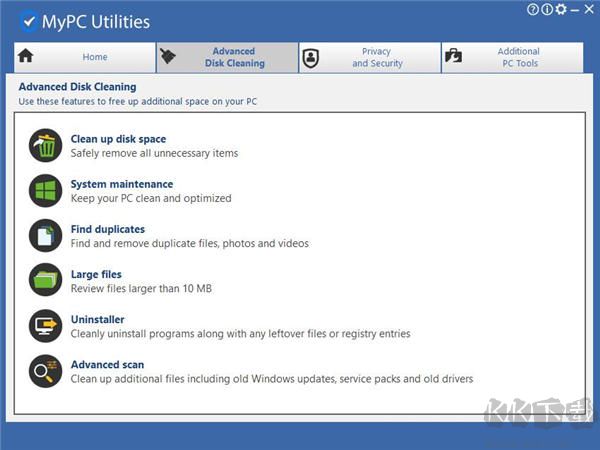Image resolution: width=600 pixels, height=450 pixels.
Task: Click 'Find and remove duplicate files' description
Action: tap(190, 243)
